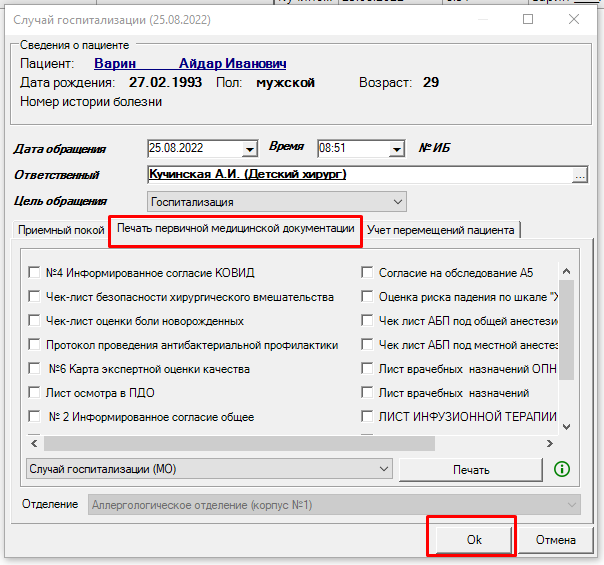This screenshot has width=604, height=565.
Task: Open the Цель обращения dropdown
Action: tap(398, 202)
